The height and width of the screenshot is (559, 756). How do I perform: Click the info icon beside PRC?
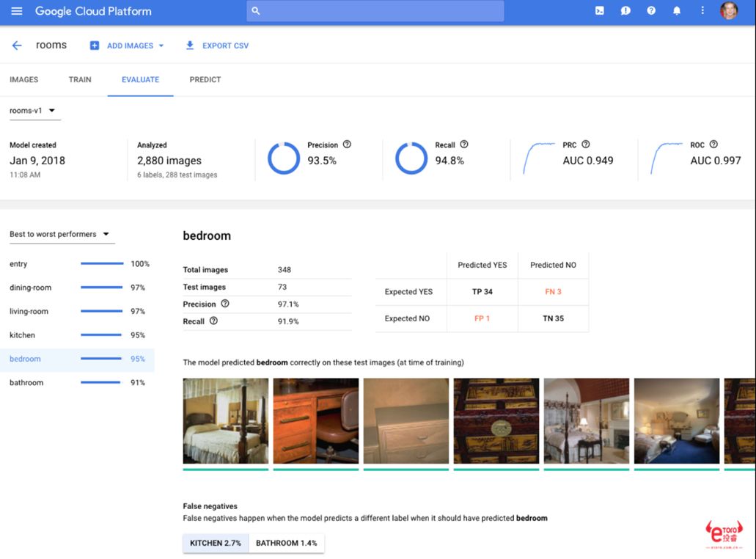(585, 145)
